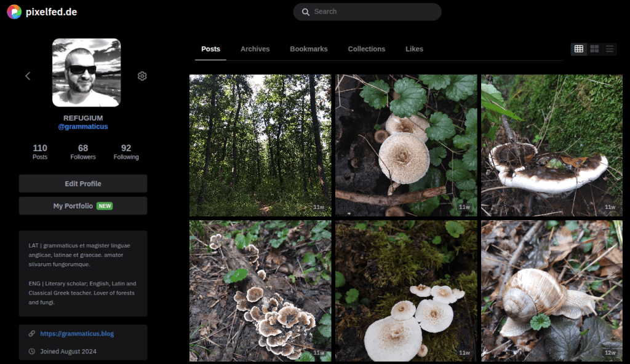Viewport: 630px width, 364px height.
Task: Click the @grammaticus username link
Action: coord(83,127)
